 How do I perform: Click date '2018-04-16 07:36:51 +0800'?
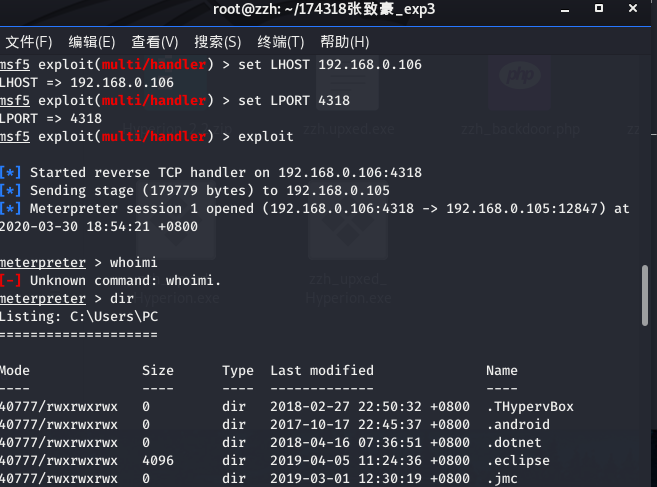[x=370, y=443]
